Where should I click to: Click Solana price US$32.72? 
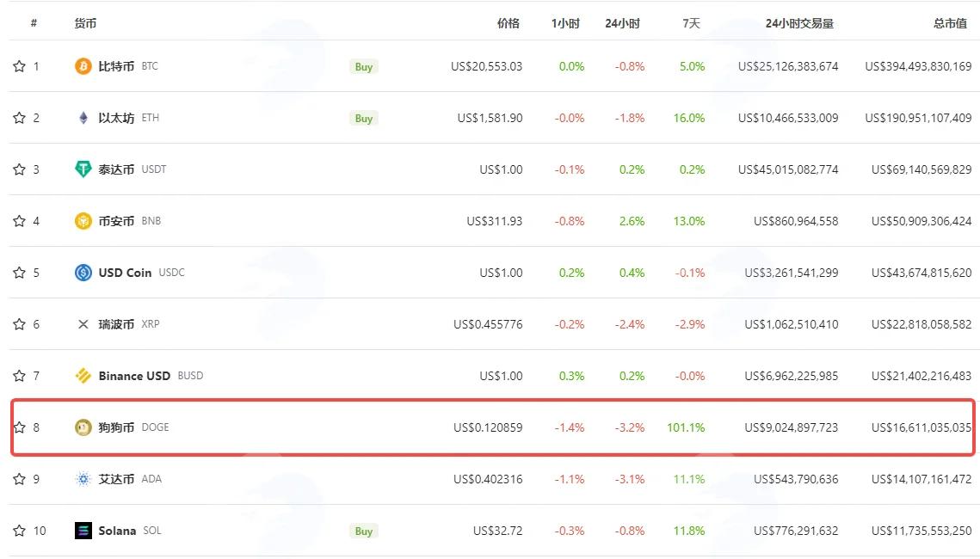pyautogui.click(x=497, y=531)
